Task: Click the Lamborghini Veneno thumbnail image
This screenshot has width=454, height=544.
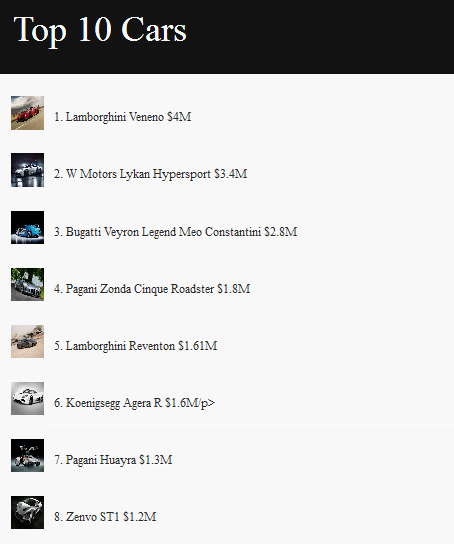Action: coord(27,113)
